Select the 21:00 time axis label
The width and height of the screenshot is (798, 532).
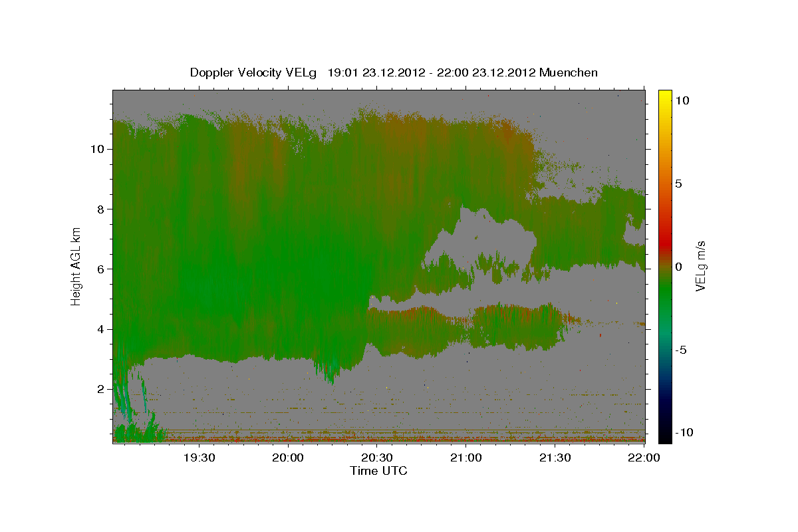[466, 458]
